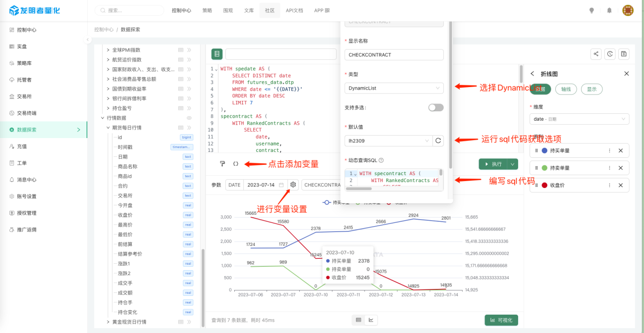Viewport: 644px width, 333px height.
Task: Collapse the 期货每日行情 table
Action: (x=108, y=128)
